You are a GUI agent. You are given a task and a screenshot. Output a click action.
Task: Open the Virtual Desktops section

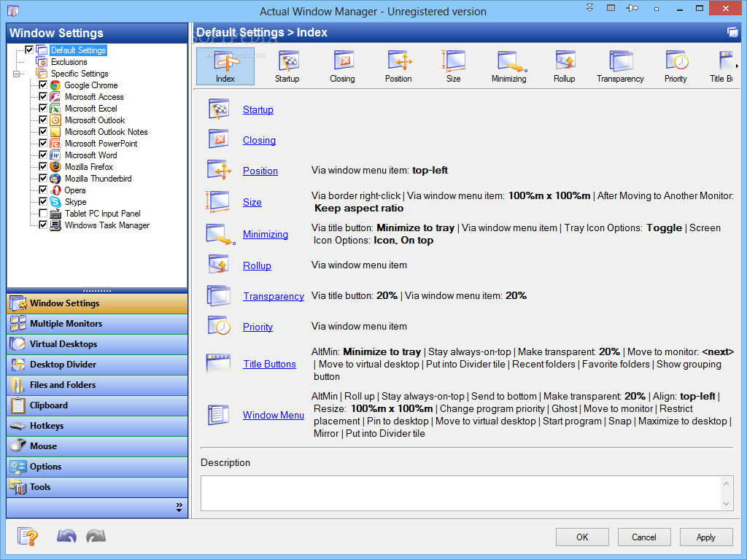[x=97, y=344]
